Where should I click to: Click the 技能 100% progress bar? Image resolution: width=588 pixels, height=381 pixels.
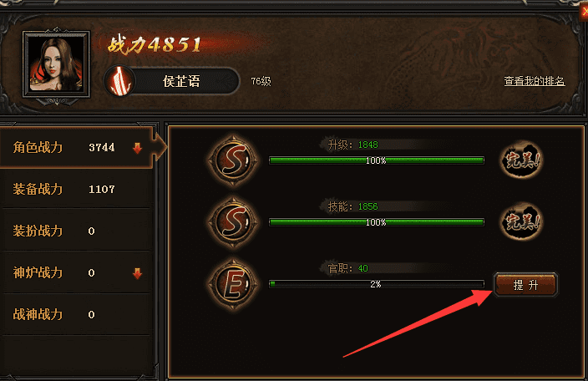[377, 222]
